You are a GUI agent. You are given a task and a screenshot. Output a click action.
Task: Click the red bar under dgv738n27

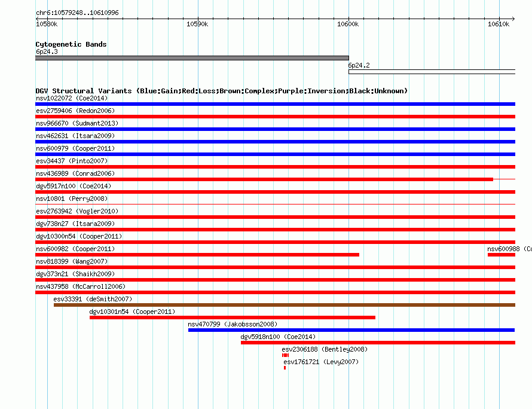275,230
